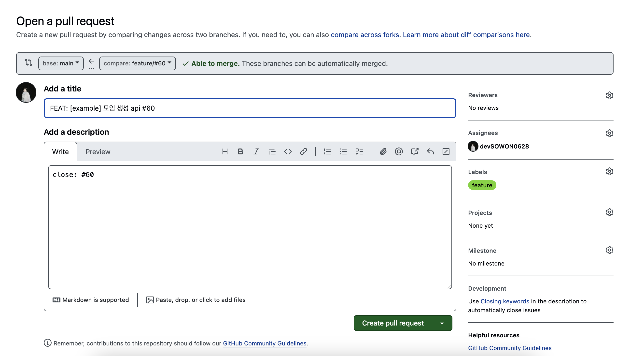Image resolution: width=644 pixels, height=356 pixels.
Task: Open GitHub Community Guidelines under Helpful resources
Action: 510,348
